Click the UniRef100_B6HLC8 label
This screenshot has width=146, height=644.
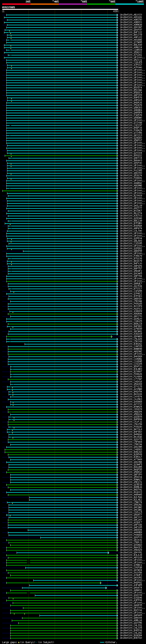point(131,324)
